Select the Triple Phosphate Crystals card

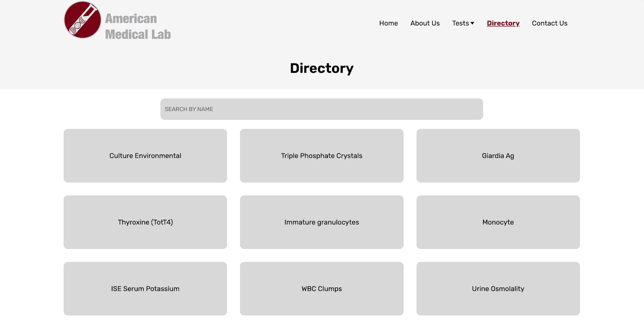pyautogui.click(x=322, y=155)
